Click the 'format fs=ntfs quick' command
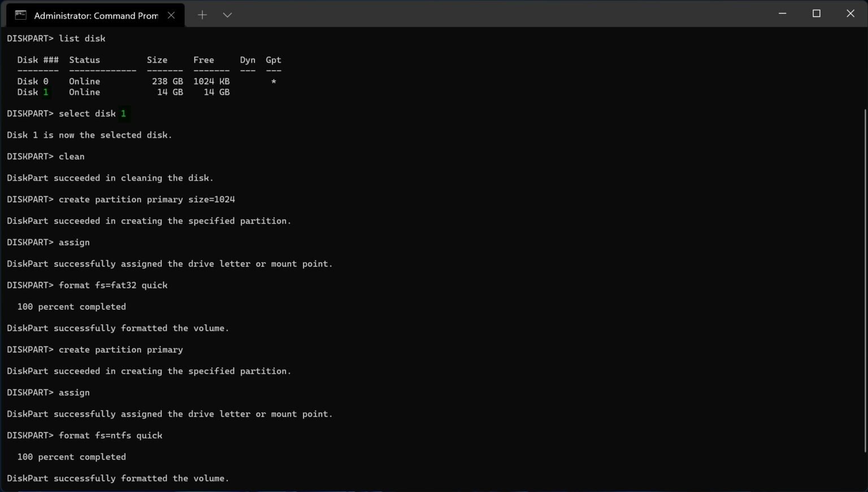The width and height of the screenshot is (868, 492). (x=110, y=436)
